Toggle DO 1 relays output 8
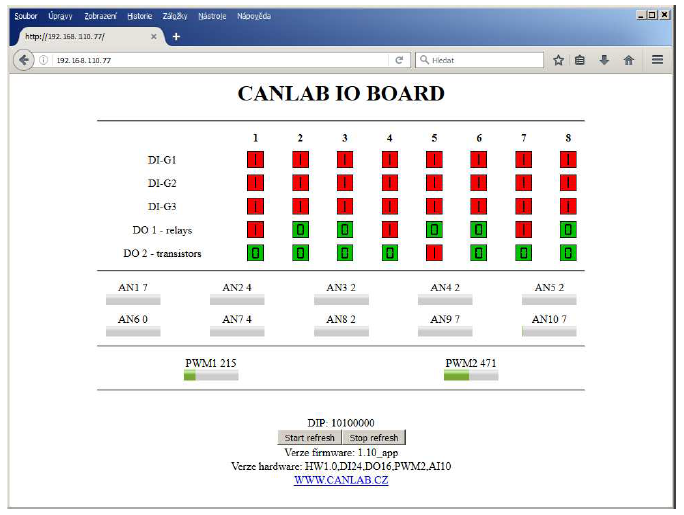Screen dimensions: 684x515 coord(568,230)
